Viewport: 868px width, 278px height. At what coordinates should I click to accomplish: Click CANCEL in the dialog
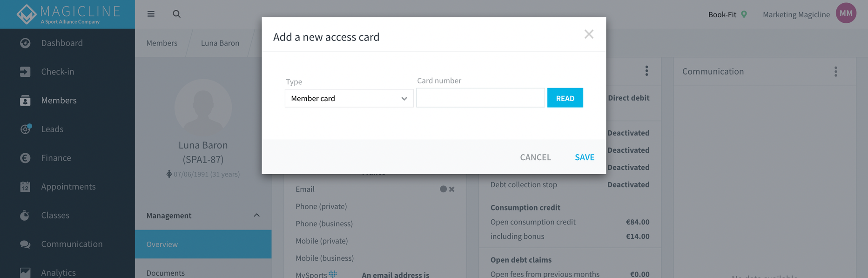pyautogui.click(x=535, y=157)
